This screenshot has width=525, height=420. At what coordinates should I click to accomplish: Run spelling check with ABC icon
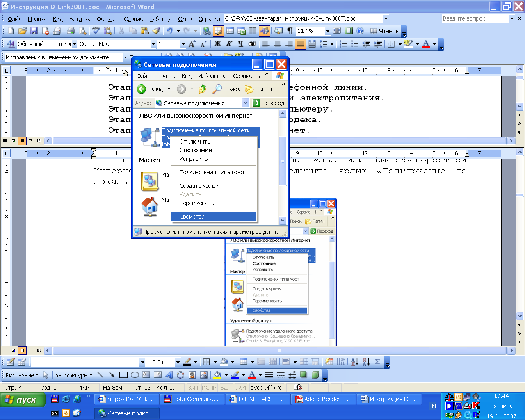pyautogui.click(x=96, y=31)
